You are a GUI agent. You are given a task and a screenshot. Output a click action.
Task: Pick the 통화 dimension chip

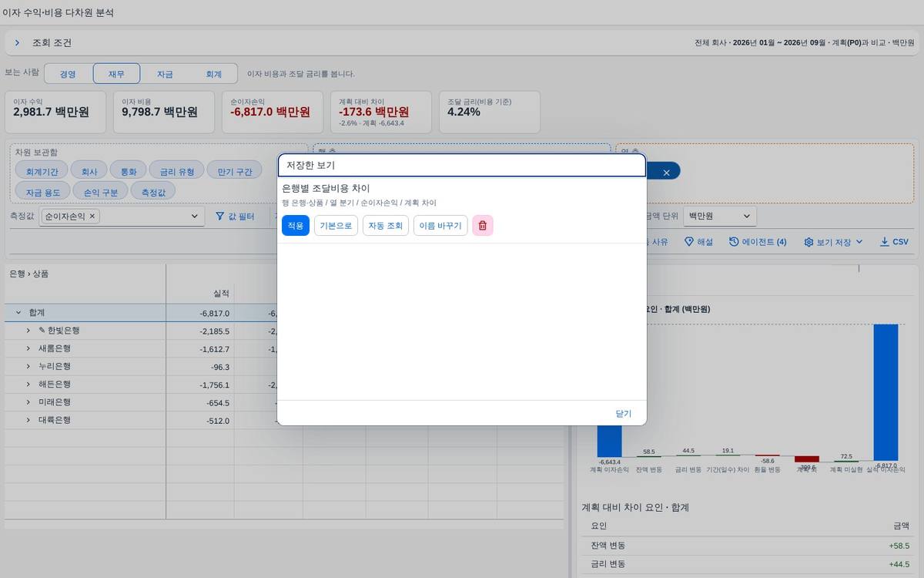pyautogui.click(x=128, y=171)
